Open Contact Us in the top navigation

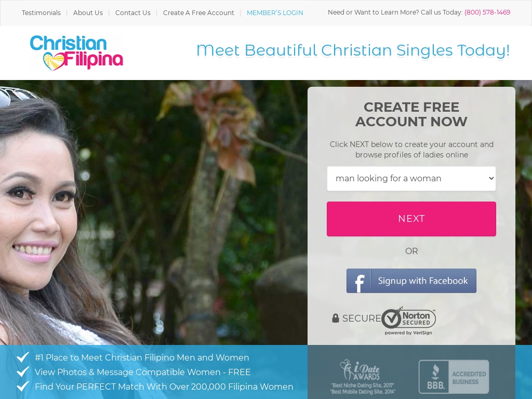pos(132,13)
